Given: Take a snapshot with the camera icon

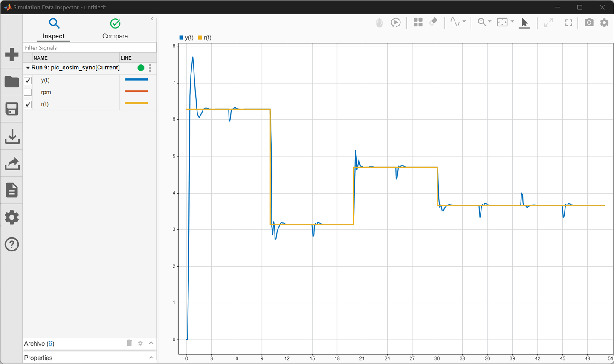Looking at the screenshot, I should click(589, 23).
